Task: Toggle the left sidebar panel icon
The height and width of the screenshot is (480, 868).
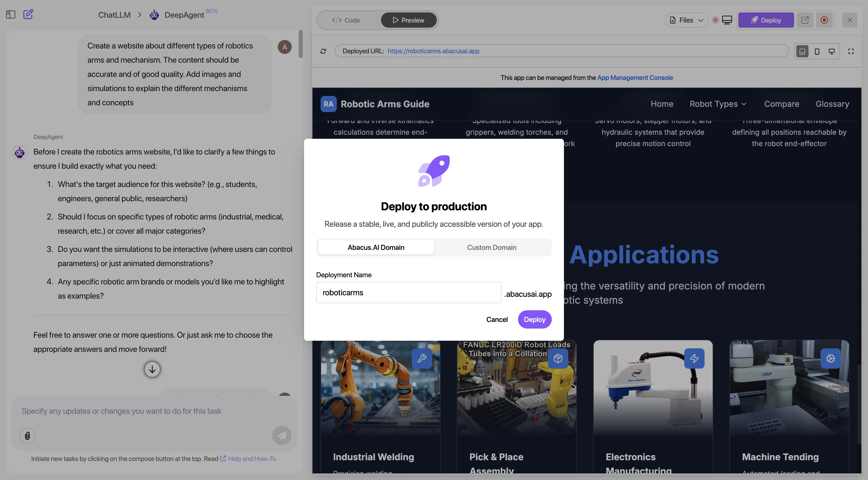Action: pyautogui.click(x=10, y=14)
